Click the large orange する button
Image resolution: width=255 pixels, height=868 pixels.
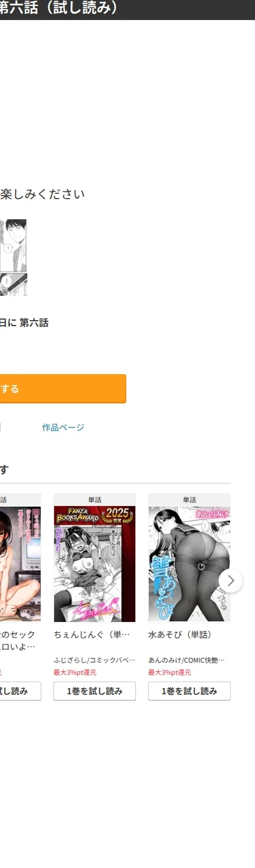(x=63, y=389)
